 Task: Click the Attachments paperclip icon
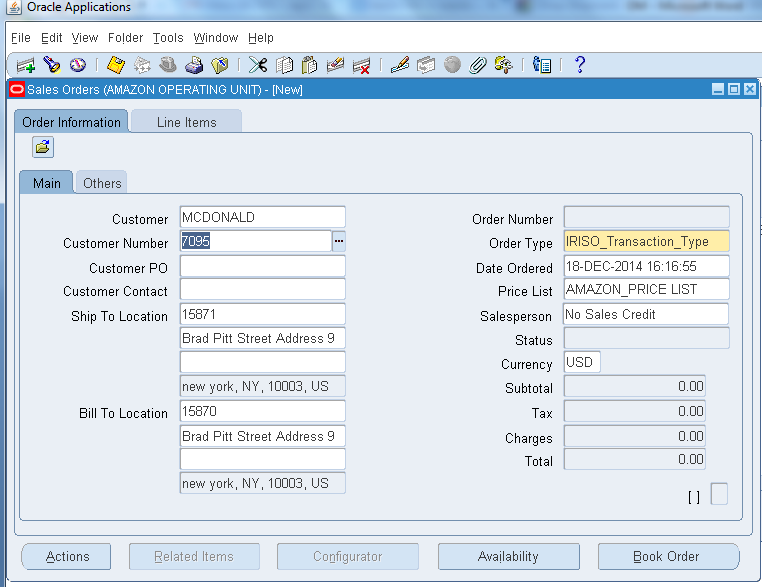click(x=478, y=65)
